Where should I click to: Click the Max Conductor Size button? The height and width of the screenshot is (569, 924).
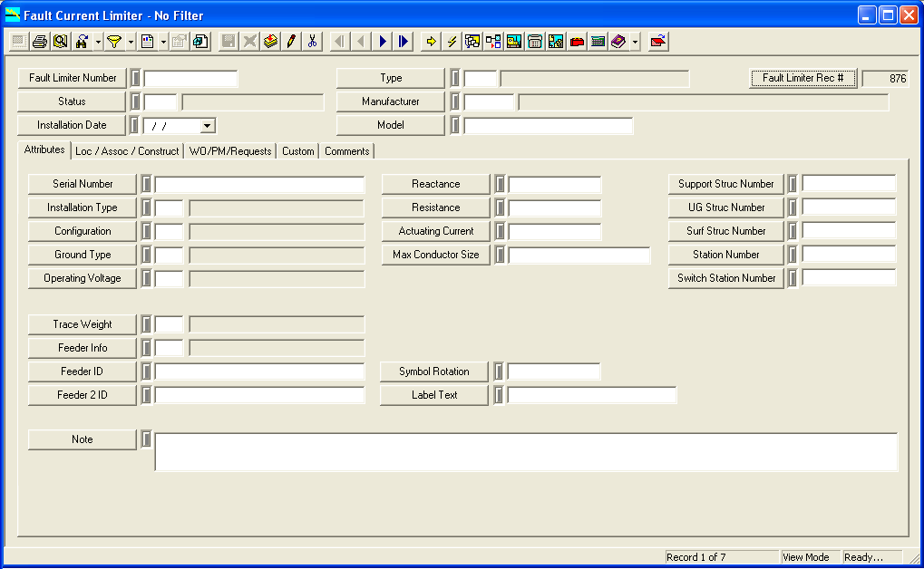tap(435, 255)
